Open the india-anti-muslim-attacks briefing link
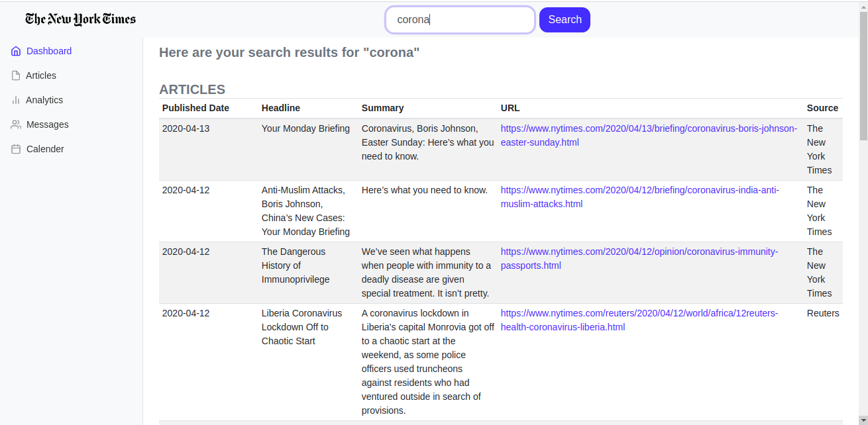This screenshot has height=425, width=868. 640,197
